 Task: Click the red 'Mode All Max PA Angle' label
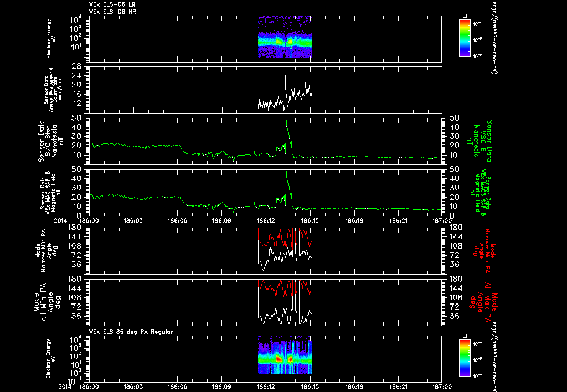[x=484, y=302]
